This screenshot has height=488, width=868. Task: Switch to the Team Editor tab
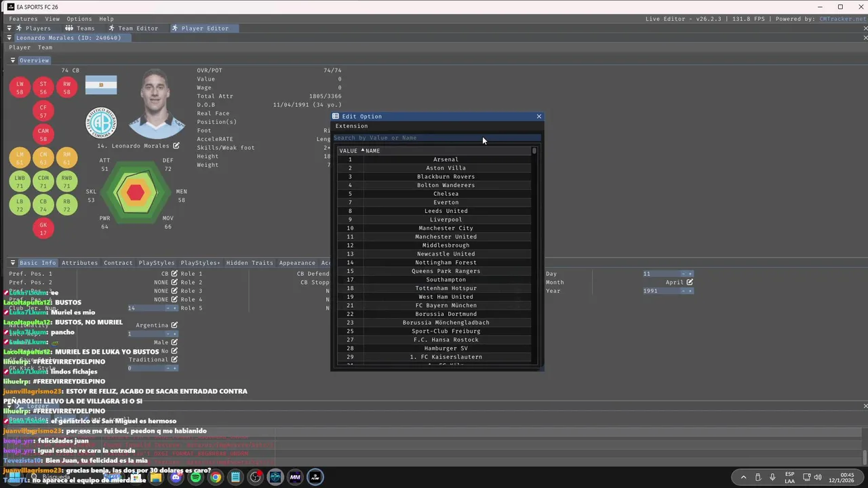(x=133, y=28)
